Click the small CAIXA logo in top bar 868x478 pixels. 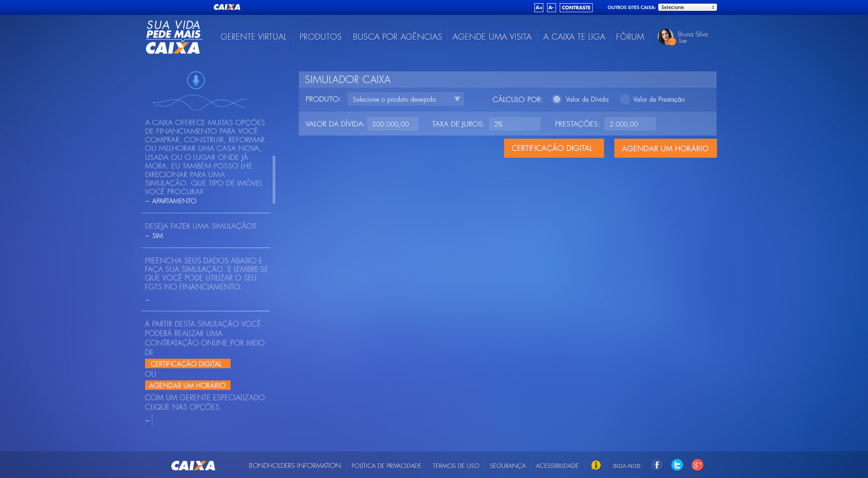[227, 7]
